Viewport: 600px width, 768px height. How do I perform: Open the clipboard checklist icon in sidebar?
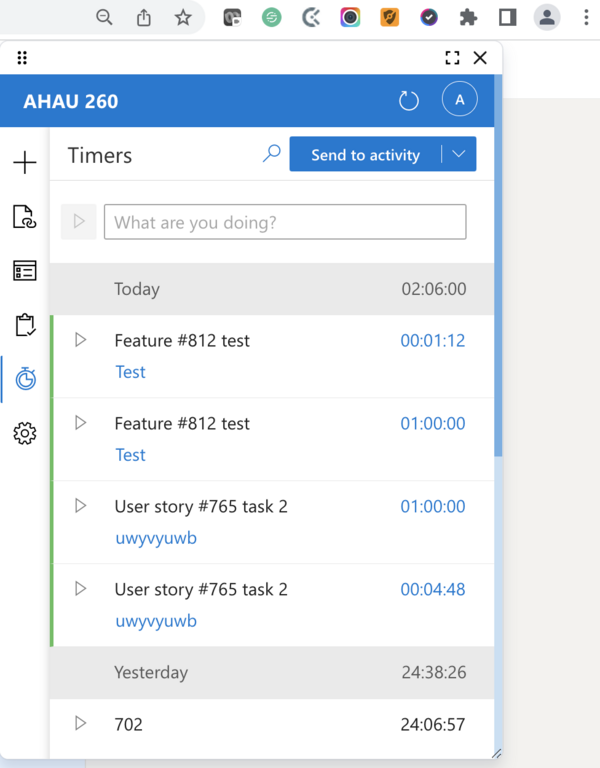pyautogui.click(x=25, y=325)
